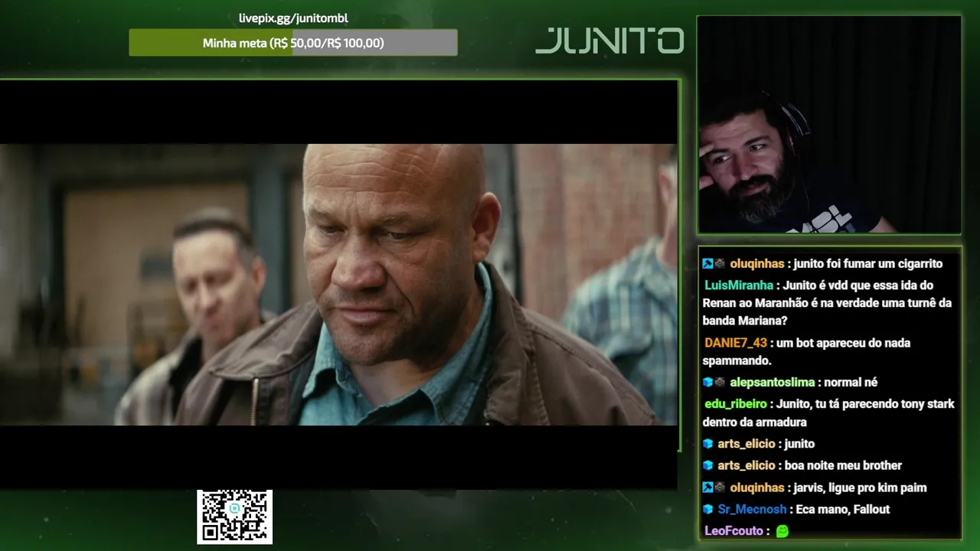Click the message 'um bot apareceu do nada spammando.'

tap(807, 351)
